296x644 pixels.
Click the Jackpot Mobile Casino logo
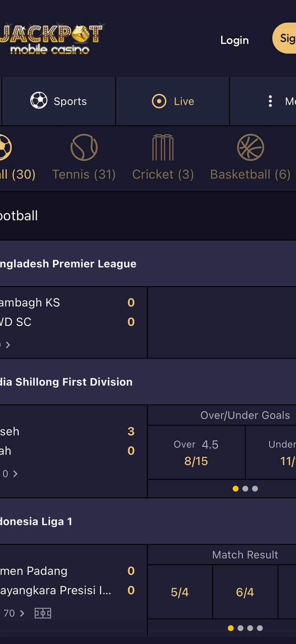pyautogui.click(x=51, y=39)
